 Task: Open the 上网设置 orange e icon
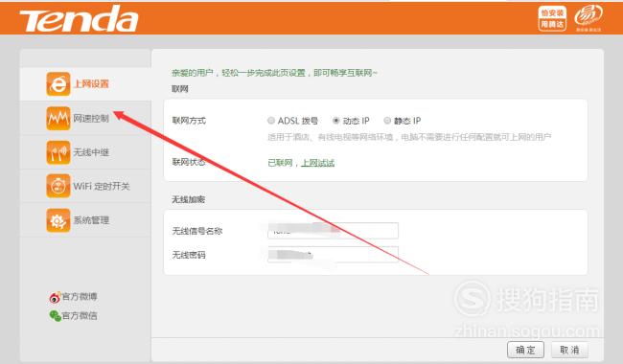click(58, 83)
